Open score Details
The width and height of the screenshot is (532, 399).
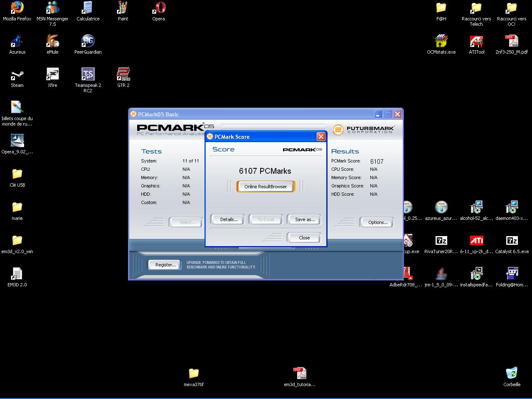229,219
